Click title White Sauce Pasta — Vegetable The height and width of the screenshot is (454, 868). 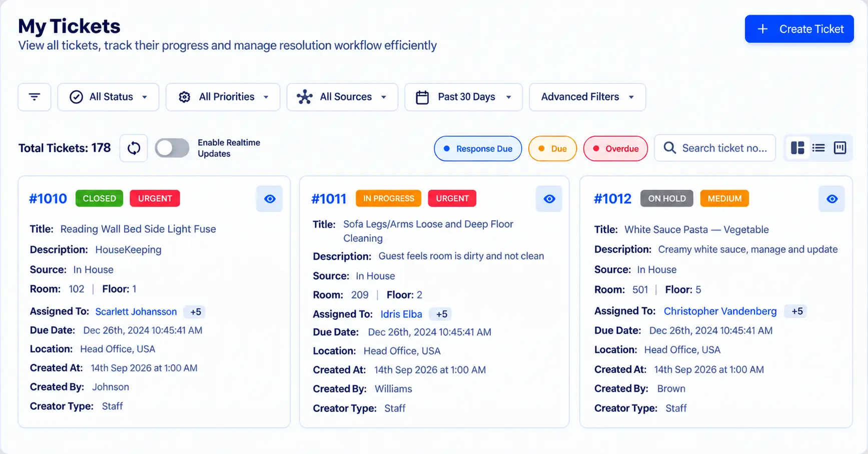(x=696, y=230)
